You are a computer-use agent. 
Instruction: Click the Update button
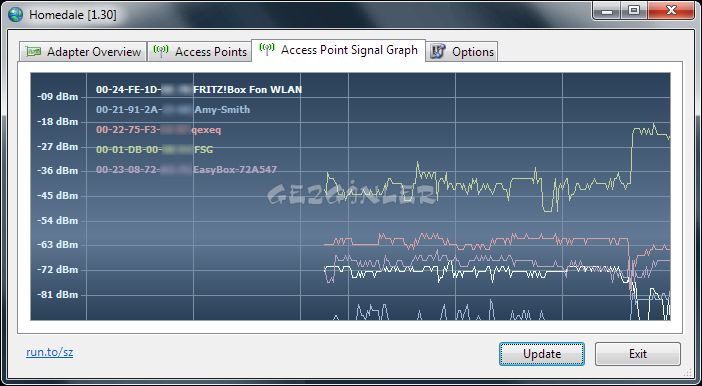click(542, 354)
